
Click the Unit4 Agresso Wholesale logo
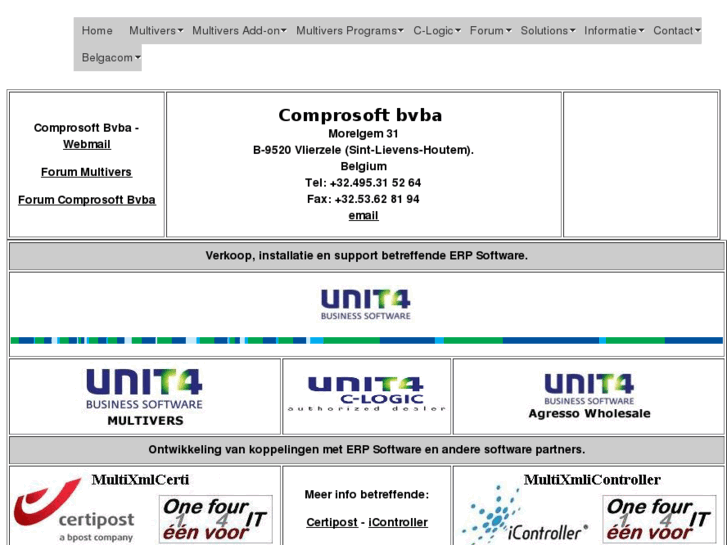pos(589,396)
